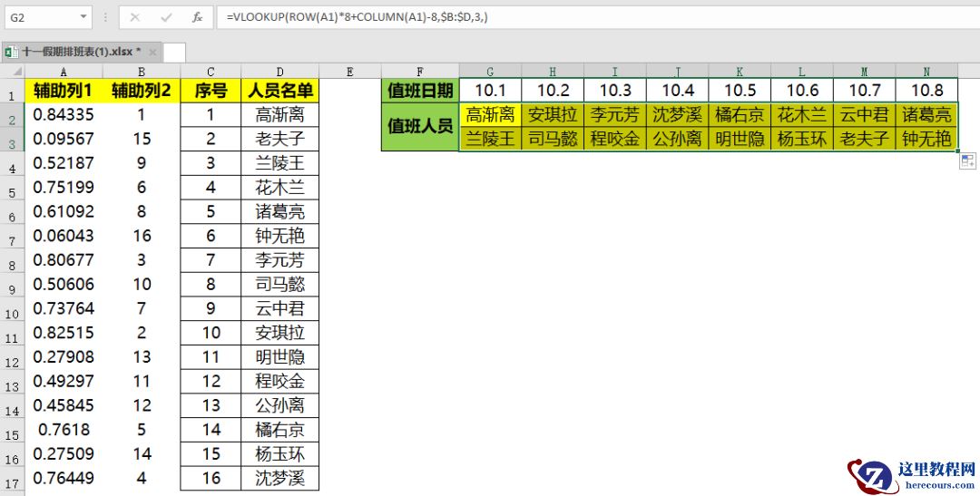The width and height of the screenshot is (980, 496).
Task: Click the select-all corner button of the sheet
Action: click(12, 72)
